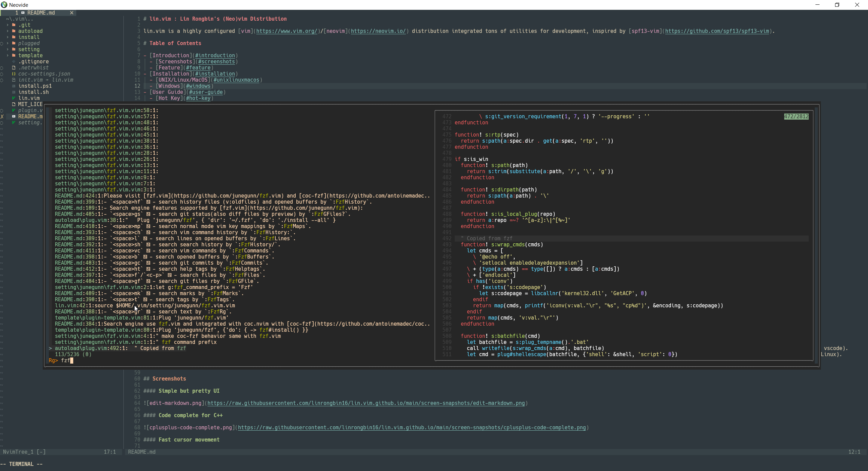Click the .git folder icon
The height and width of the screenshot is (471, 868).
14,25
